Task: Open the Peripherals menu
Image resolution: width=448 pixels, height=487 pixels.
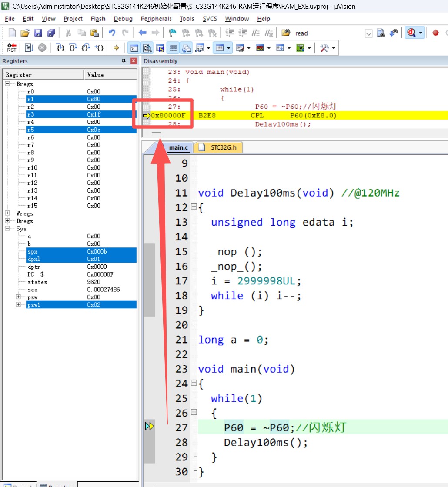Action: [x=156, y=19]
